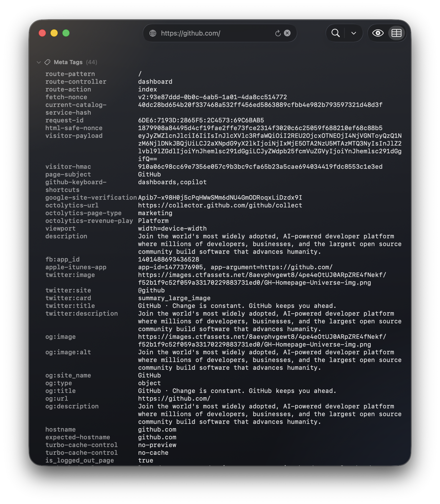Click the fb:app_id value 1401488693436528
The width and height of the screenshot is (440, 504).
tap(168, 259)
